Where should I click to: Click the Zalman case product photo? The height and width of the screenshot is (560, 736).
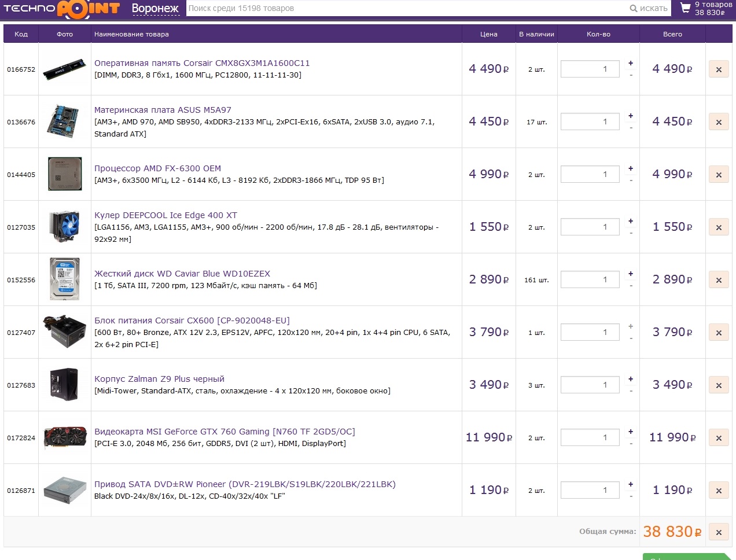click(64, 384)
